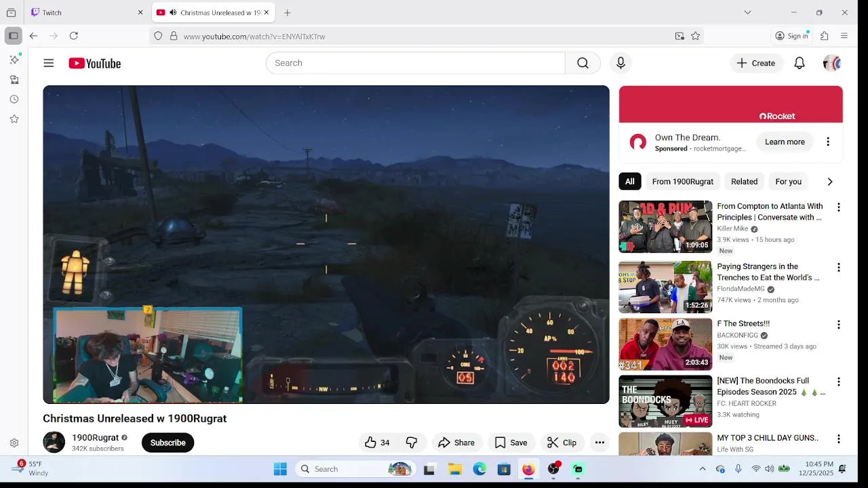This screenshot has width=868, height=488.
Task: Click the video player to pause
Action: click(326, 245)
